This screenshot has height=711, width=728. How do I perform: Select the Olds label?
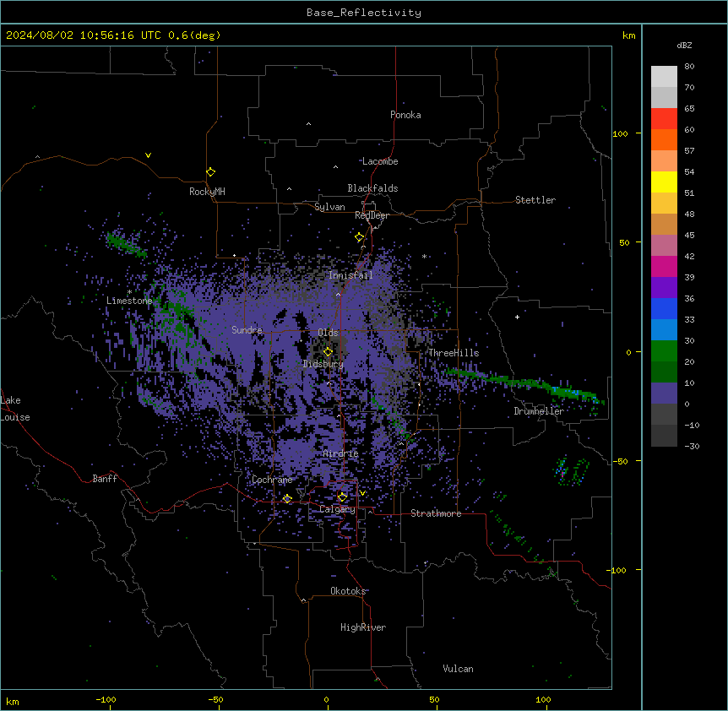(x=328, y=333)
